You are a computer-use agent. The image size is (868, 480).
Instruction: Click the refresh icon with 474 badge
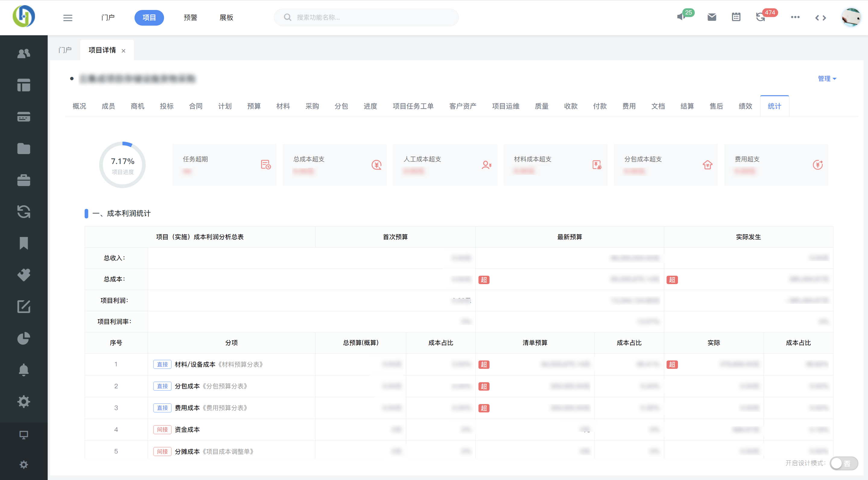click(x=761, y=17)
